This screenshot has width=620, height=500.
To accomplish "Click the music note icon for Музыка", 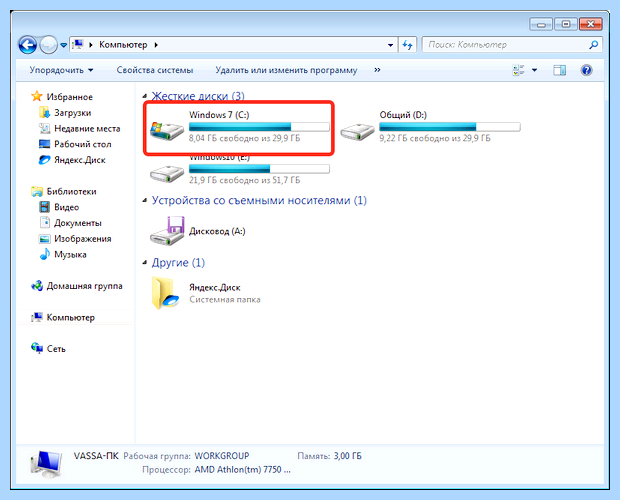I will pyautogui.click(x=45, y=254).
